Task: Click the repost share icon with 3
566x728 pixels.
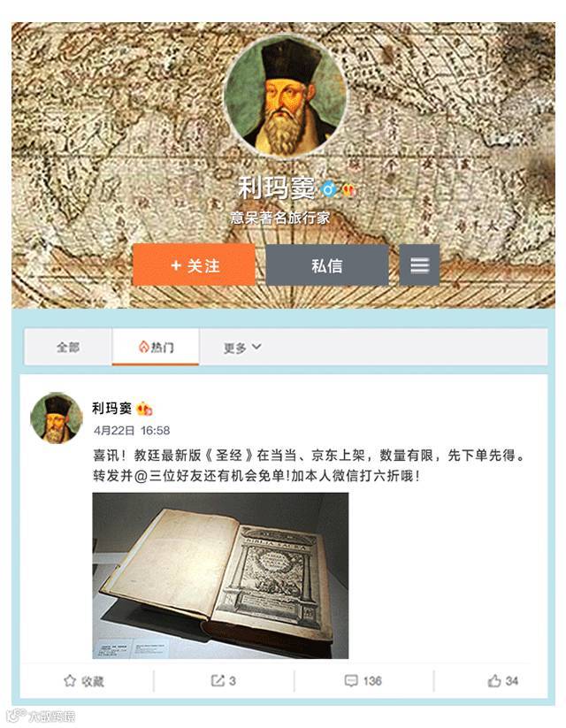Action: click(x=218, y=680)
